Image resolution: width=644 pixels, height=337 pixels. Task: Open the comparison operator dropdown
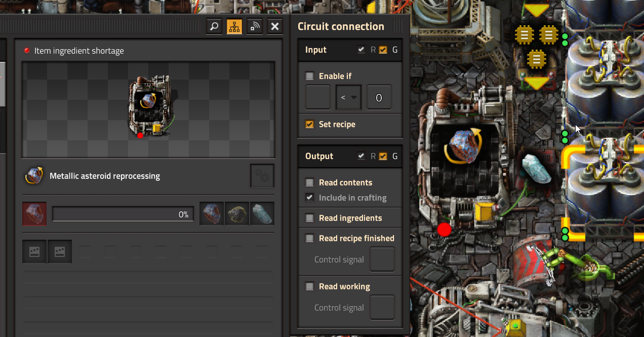tap(348, 97)
